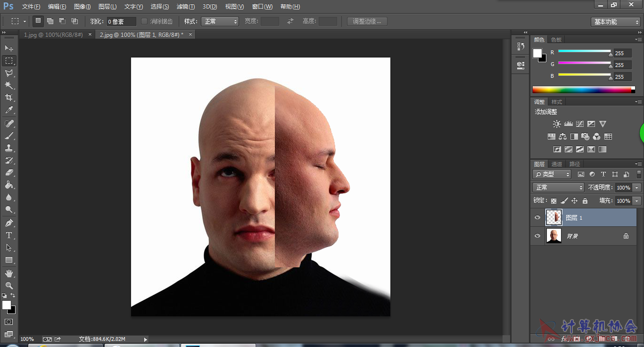644x347 pixels.
Task: Open the 文件 menu
Action: [x=31, y=7]
